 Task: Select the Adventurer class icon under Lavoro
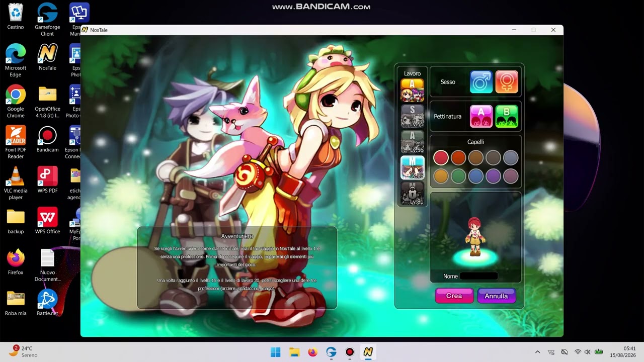tap(412, 90)
